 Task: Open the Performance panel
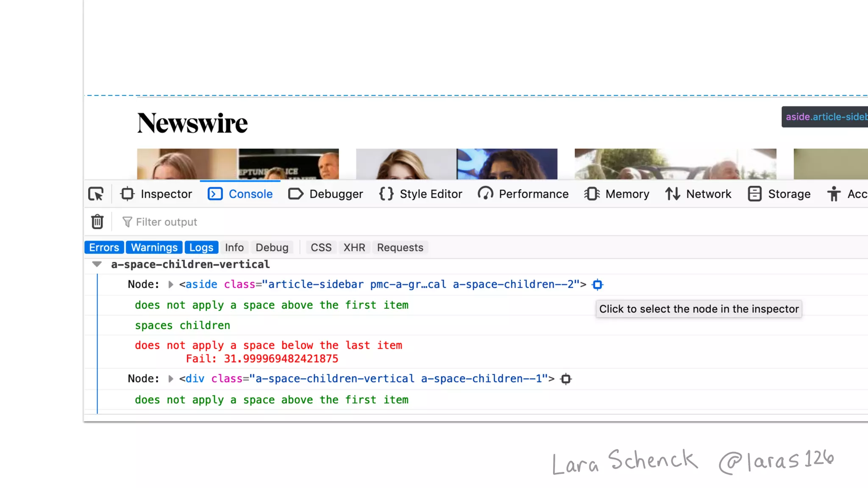(x=523, y=194)
